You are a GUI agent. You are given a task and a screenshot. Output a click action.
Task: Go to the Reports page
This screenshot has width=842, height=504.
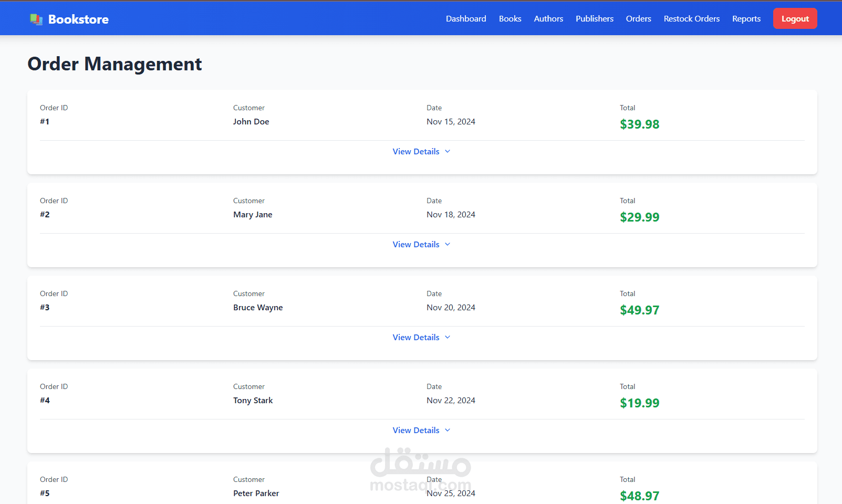pyautogui.click(x=746, y=19)
